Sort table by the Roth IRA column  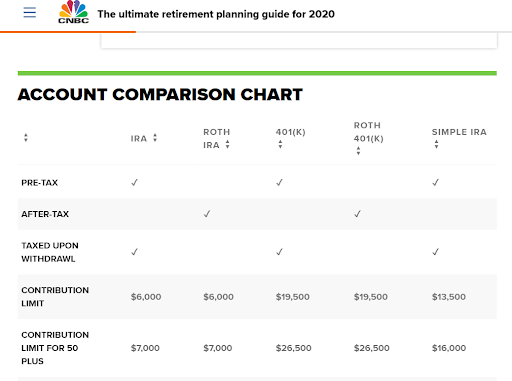(x=227, y=144)
